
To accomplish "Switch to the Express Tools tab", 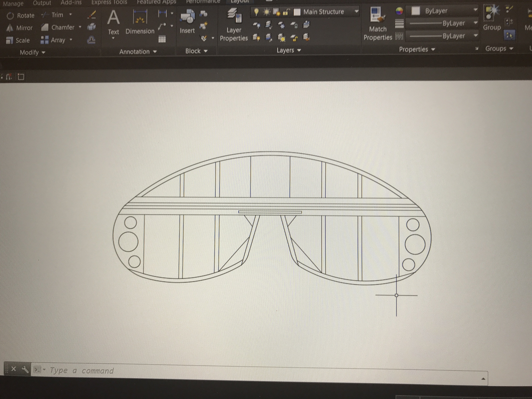I will (109, 2).
